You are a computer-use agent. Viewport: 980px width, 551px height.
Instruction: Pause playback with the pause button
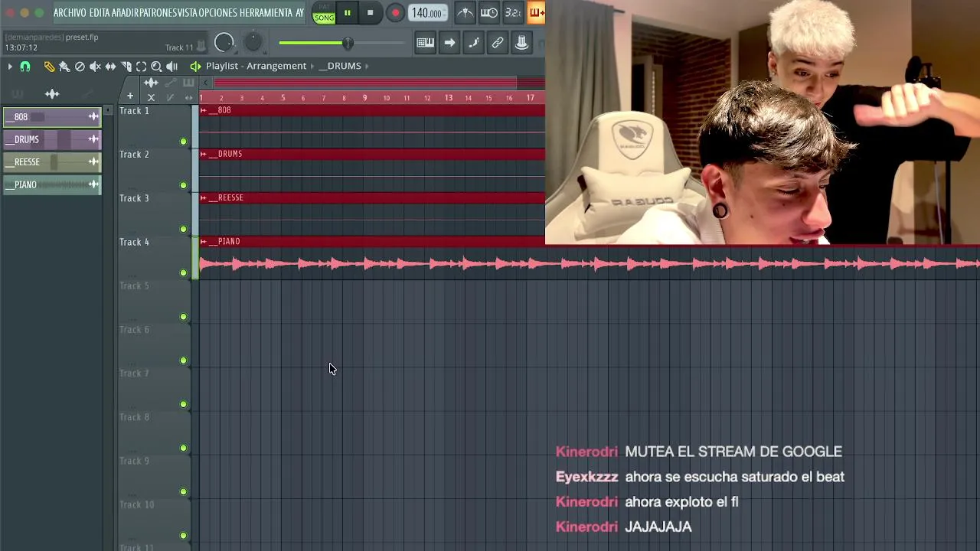(347, 12)
